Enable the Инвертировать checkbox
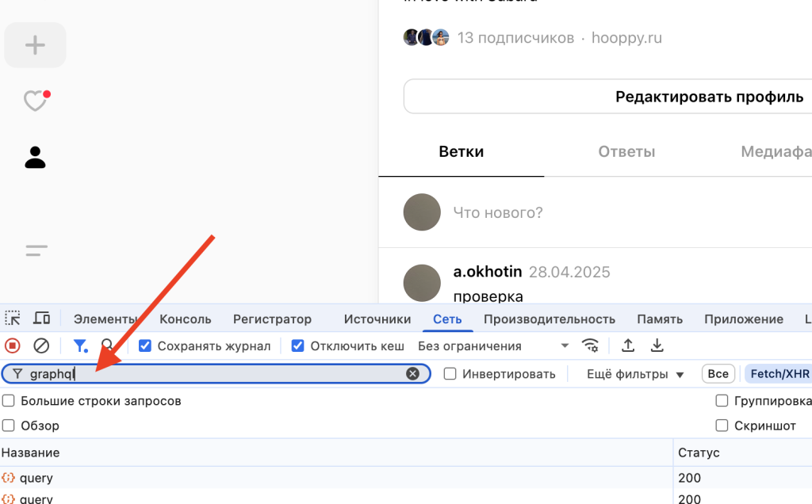The image size is (812, 504). 450,374
